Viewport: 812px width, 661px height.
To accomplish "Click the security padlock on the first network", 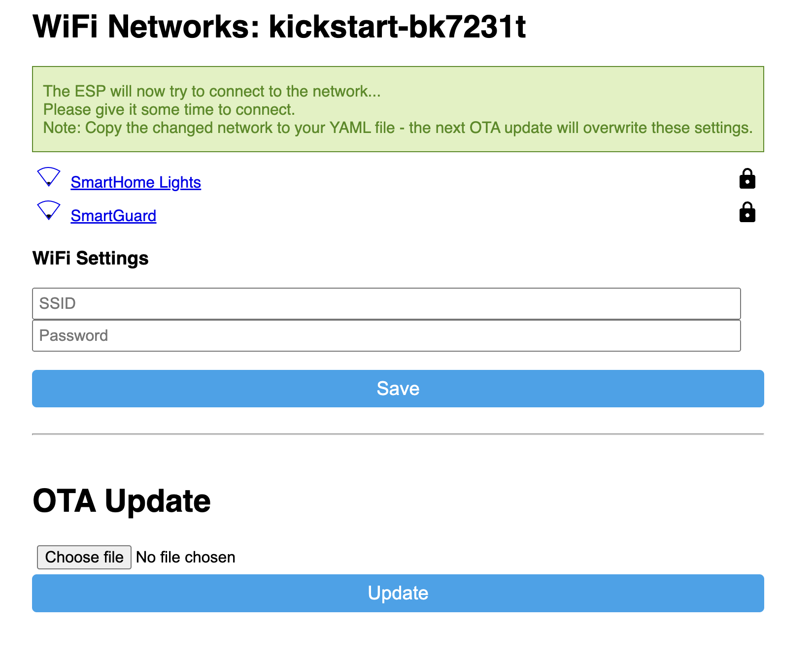I will point(747,178).
